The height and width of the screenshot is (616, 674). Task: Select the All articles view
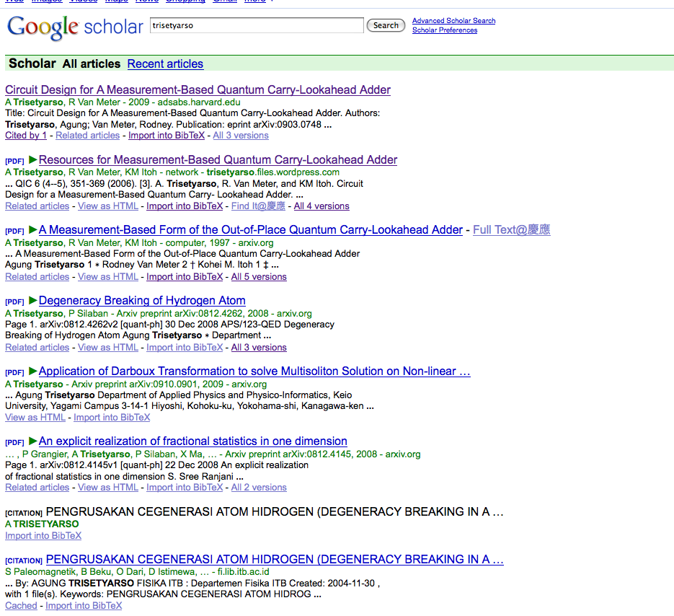click(x=92, y=64)
